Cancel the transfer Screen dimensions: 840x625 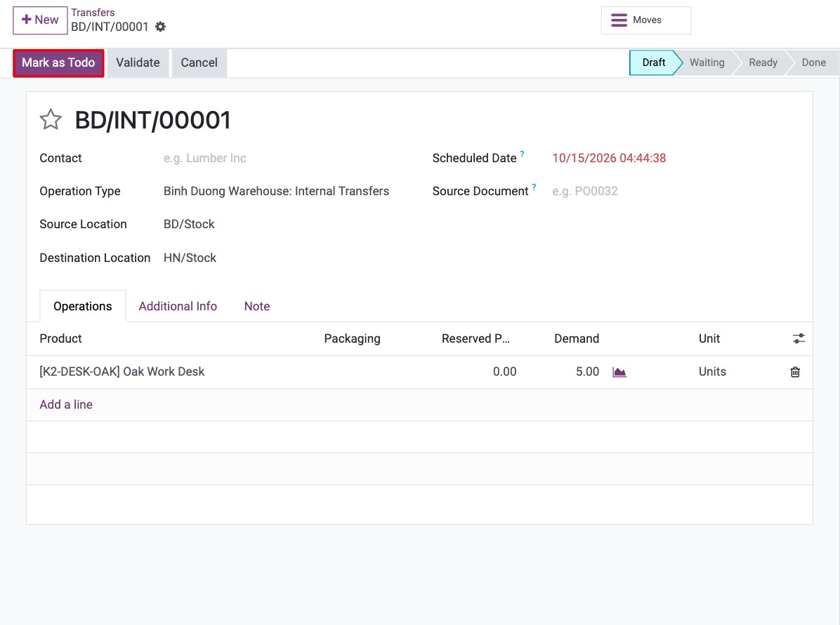199,63
